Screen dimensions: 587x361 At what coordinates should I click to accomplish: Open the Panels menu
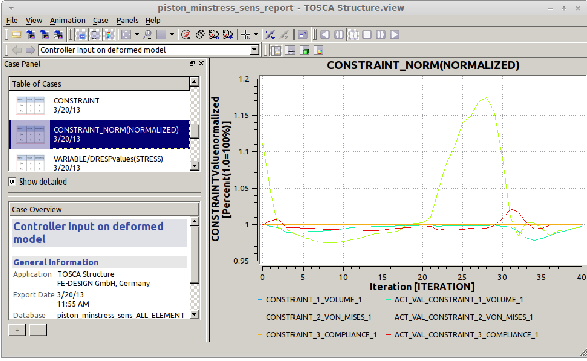[127, 20]
